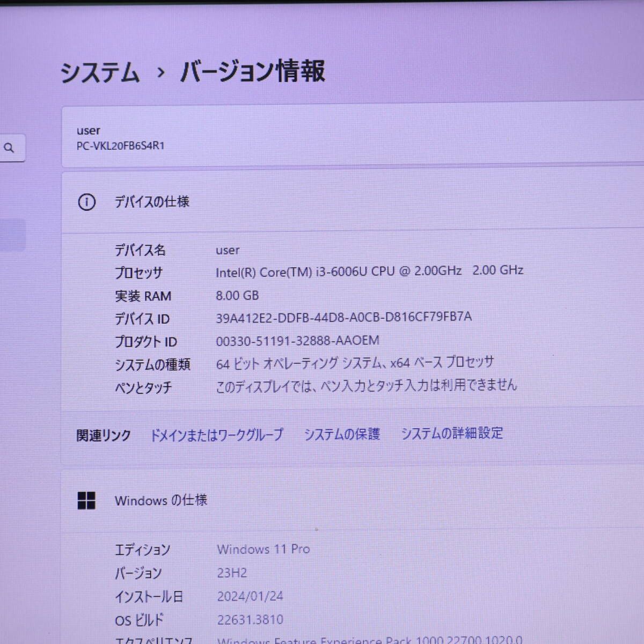Collapse the 関連リンク section
Image resolution: width=644 pixels, height=644 pixels.
pos(104,435)
